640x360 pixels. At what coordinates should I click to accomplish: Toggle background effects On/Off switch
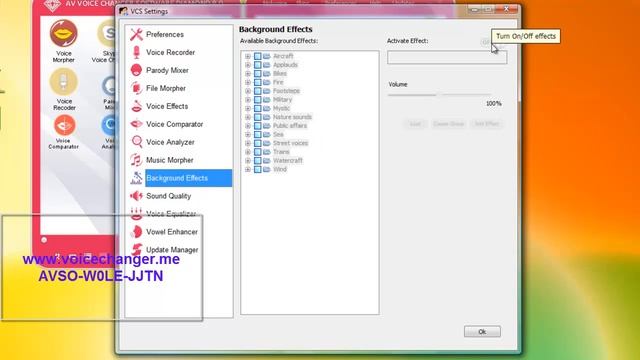tap(492, 42)
